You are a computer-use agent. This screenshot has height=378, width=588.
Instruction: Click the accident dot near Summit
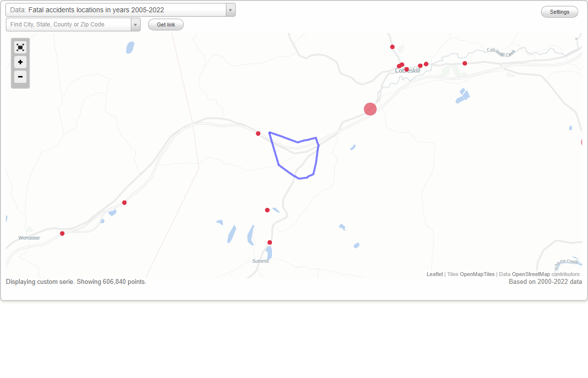pos(269,242)
